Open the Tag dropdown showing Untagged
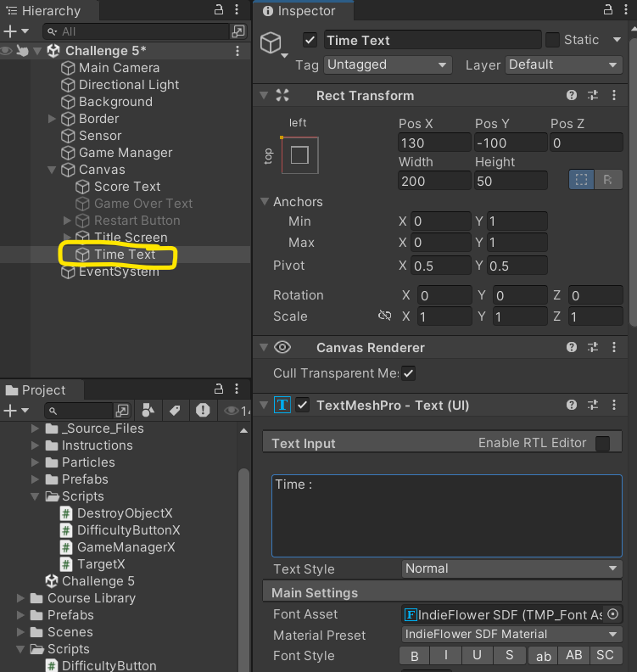 (x=388, y=64)
